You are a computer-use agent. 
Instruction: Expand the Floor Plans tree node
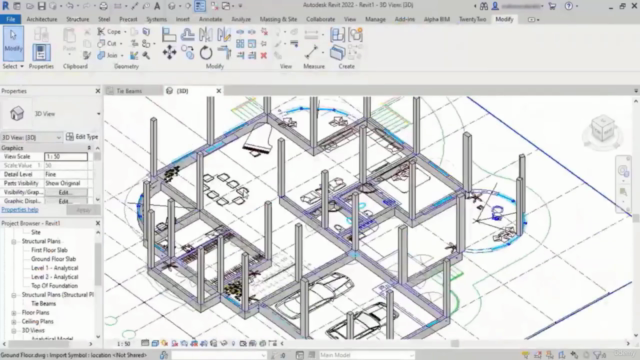pyautogui.click(x=13, y=313)
